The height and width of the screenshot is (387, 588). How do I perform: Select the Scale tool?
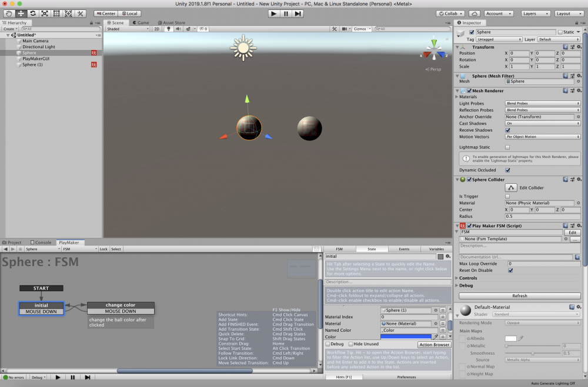point(45,14)
